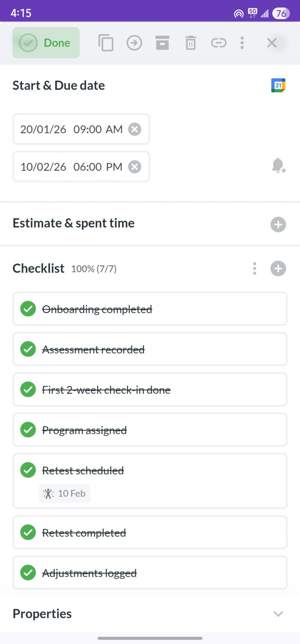Image resolution: width=300 pixels, height=644 pixels.
Task: Close the task detail view
Action: click(x=272, y=42)
